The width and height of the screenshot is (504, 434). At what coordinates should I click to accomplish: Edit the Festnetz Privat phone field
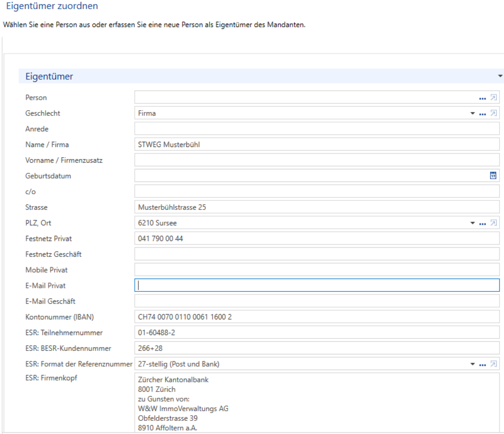pos(317,238)
